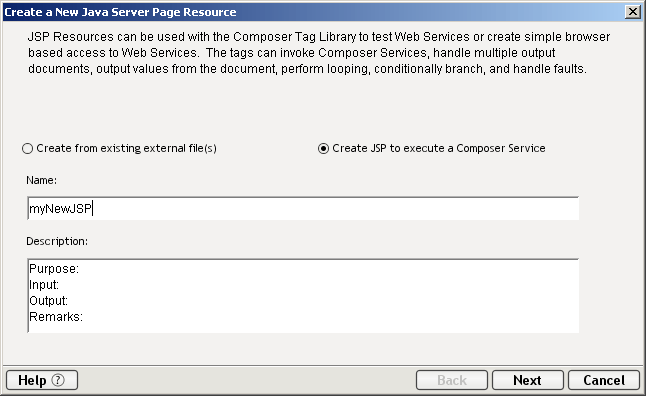Viewport: 646px width, 396px height.
Task: Click the JSP Resources introductory paragraph
Action: [319, 53]
